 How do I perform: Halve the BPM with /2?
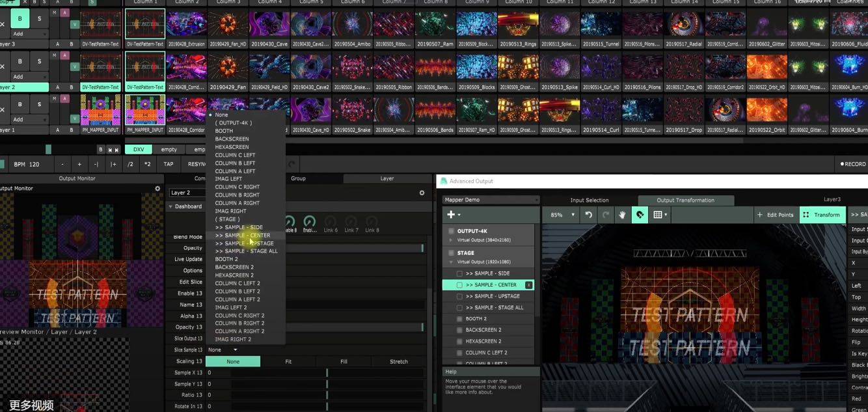click(x=130, y=165)
